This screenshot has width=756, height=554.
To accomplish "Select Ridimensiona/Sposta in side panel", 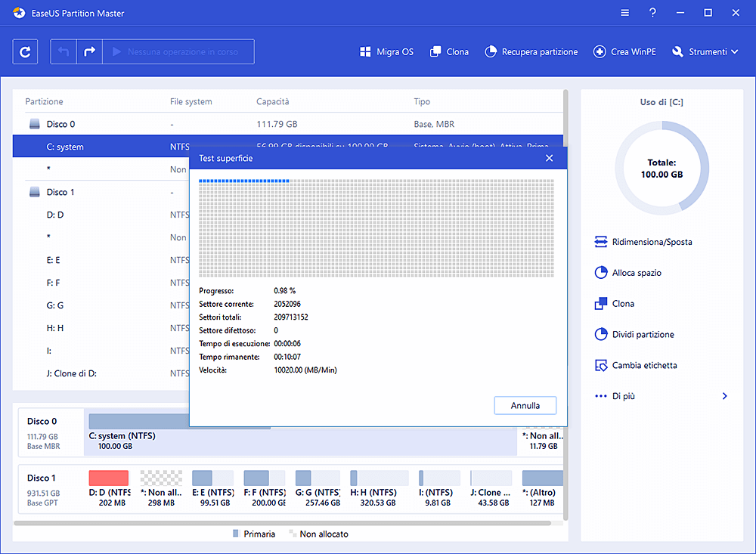I will (643, 242).
